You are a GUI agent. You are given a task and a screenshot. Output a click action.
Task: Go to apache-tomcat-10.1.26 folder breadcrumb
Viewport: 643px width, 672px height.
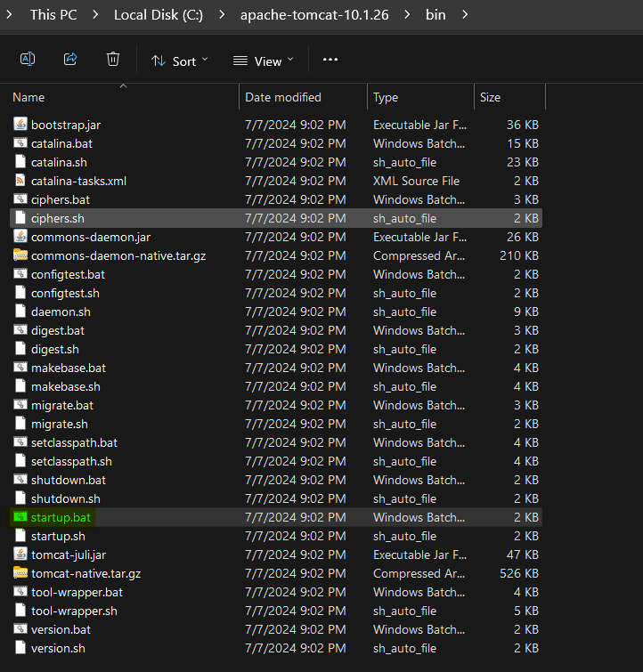[x=314, y=15]
